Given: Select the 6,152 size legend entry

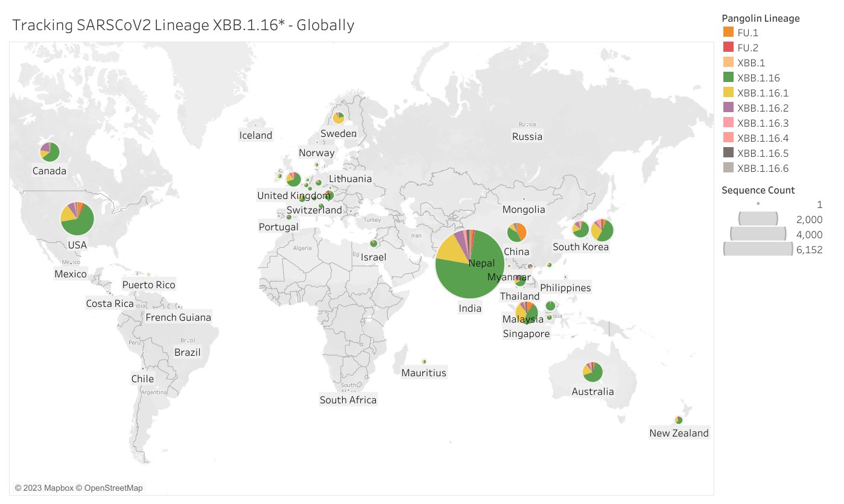Looking at the screenshot, I should 808,250.
